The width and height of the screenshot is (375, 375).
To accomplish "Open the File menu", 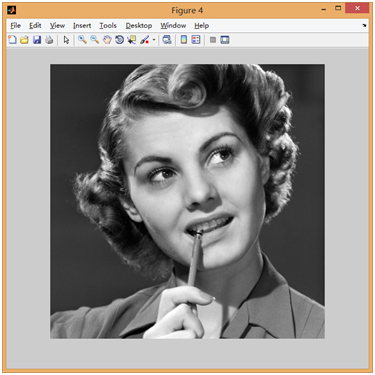I will coord(15,26).
